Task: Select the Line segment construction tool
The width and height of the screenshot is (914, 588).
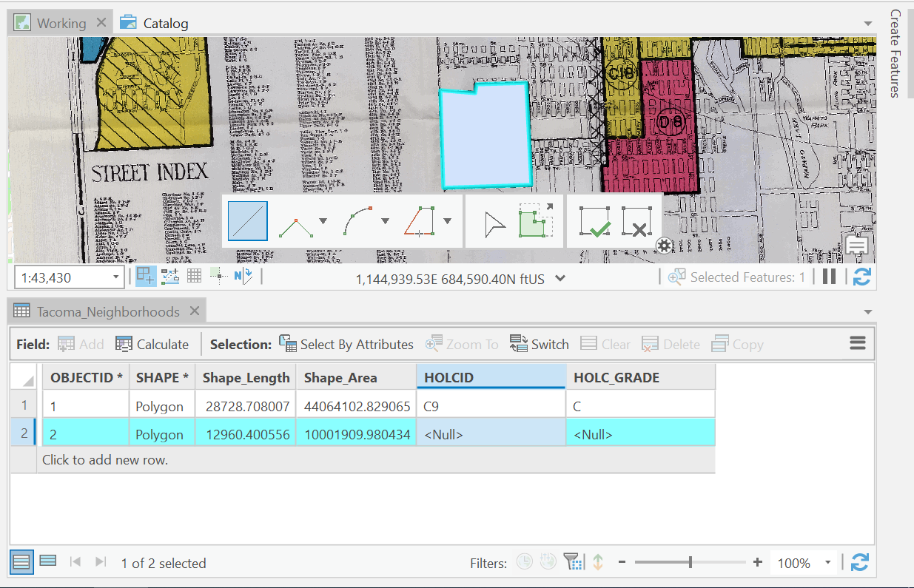Action: point(247,221)
